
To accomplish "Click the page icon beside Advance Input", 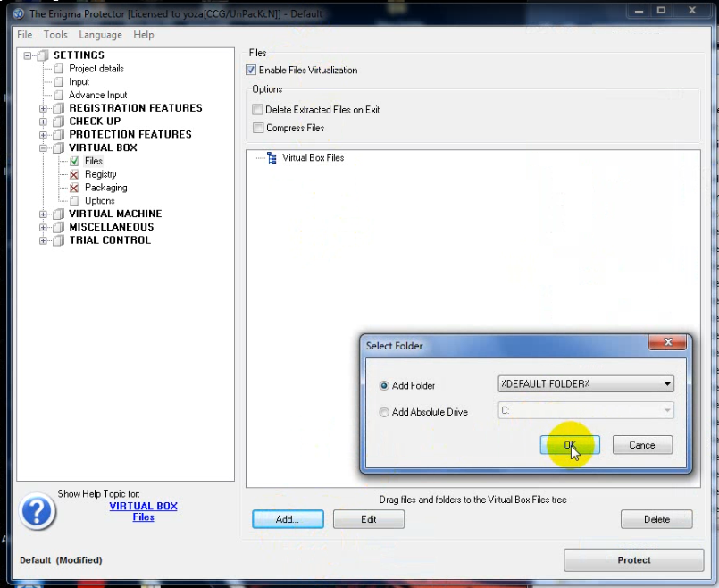I will (58, 95).
